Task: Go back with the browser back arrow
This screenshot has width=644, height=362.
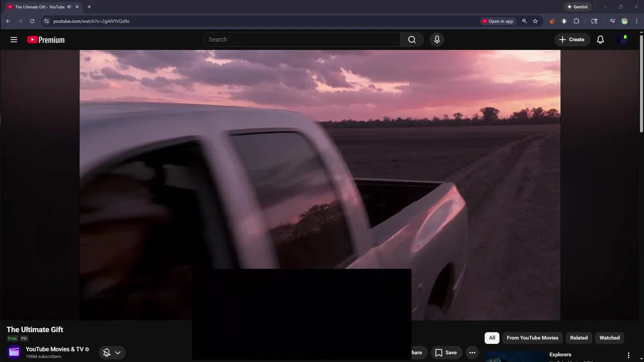Action: pyautogui.click(x=8, y=21)
